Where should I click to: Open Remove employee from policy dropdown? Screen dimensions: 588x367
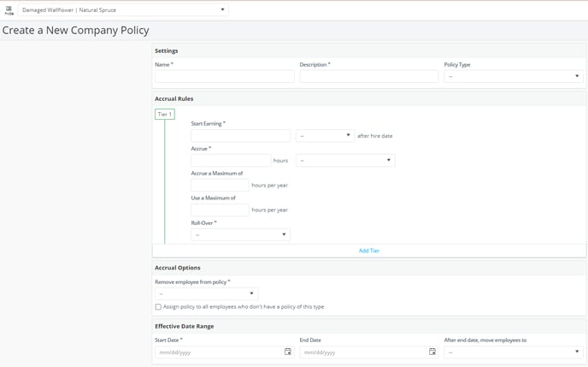click(206, 293)
